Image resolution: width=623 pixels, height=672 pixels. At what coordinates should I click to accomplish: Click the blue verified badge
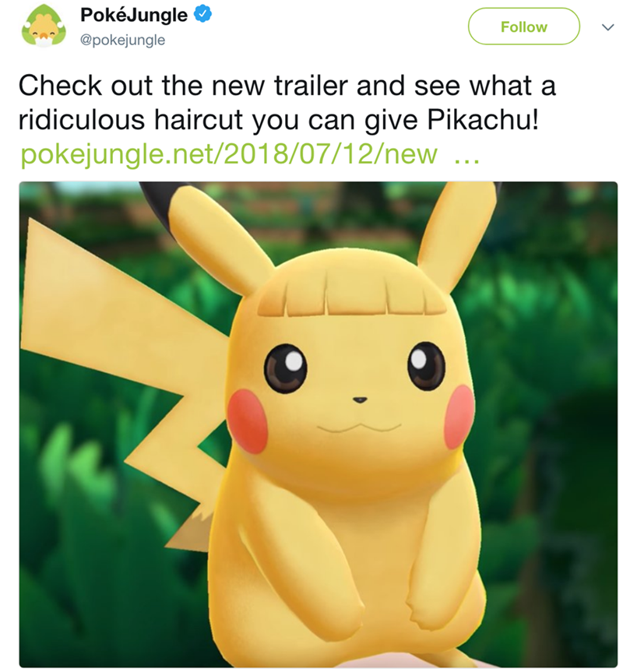(202, 15)
